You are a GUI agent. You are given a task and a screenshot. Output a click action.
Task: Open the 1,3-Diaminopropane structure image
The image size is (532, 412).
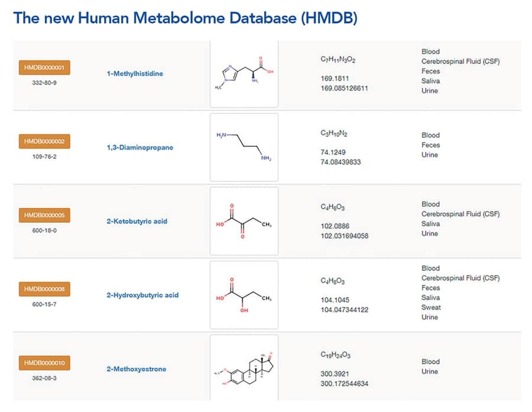pyautogui.click(x=244, y=147)
